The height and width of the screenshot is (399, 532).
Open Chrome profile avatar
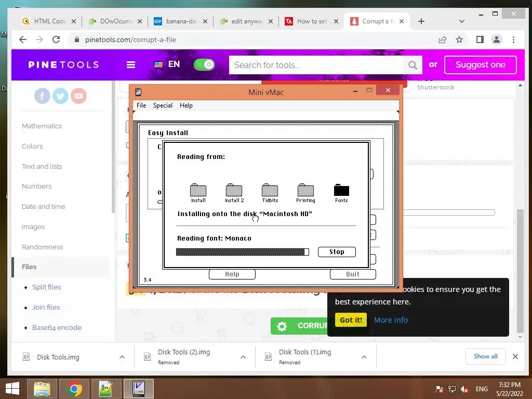(x=496, y=39)
